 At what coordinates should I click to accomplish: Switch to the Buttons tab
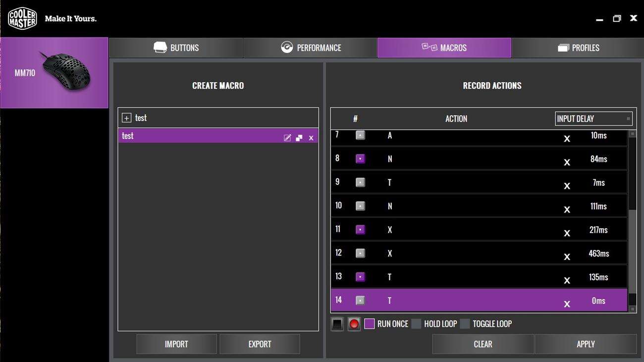[x=176, y=48]
